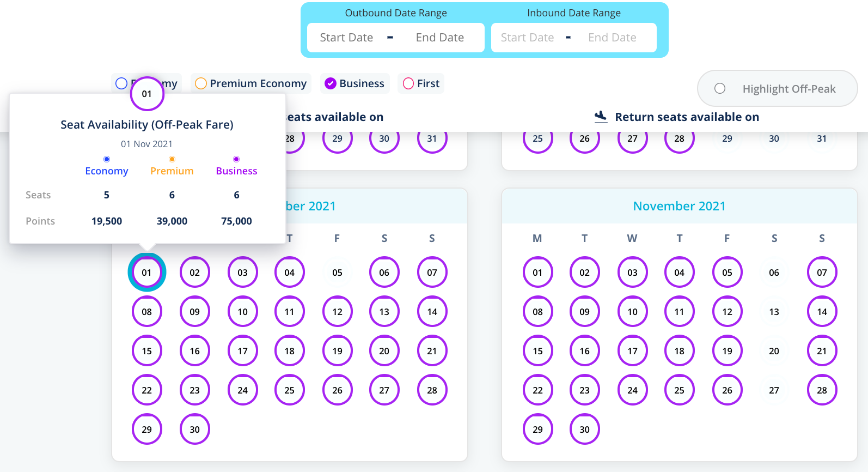Click the Inbound Start Date field
This screenshot has width=868, height=472.
click(527, 38)
